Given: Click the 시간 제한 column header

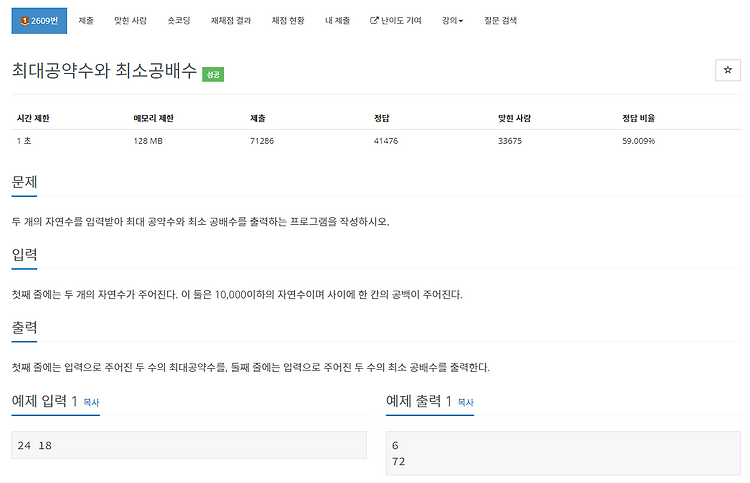Looking at the screenshot, I should click(x=33, y=118).
